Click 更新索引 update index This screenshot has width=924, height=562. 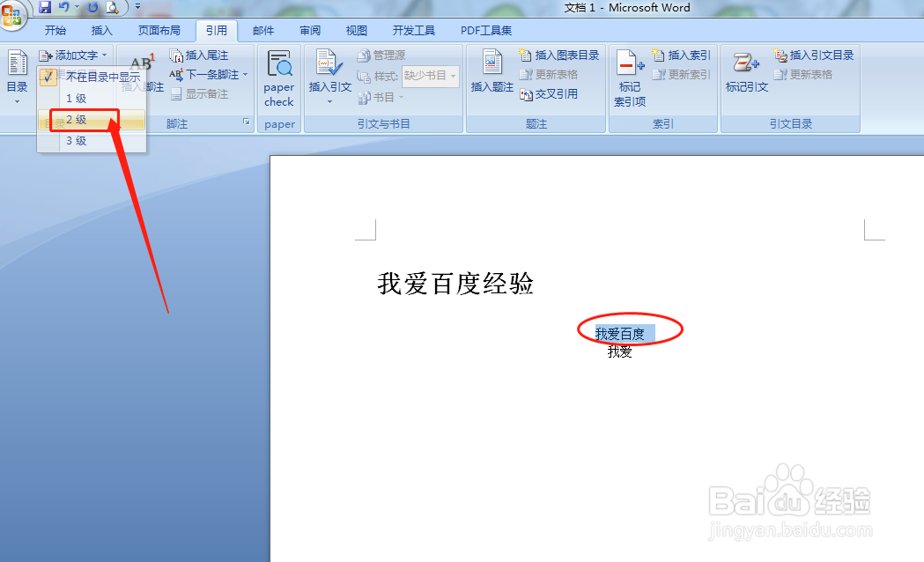[x=681, y=75]
